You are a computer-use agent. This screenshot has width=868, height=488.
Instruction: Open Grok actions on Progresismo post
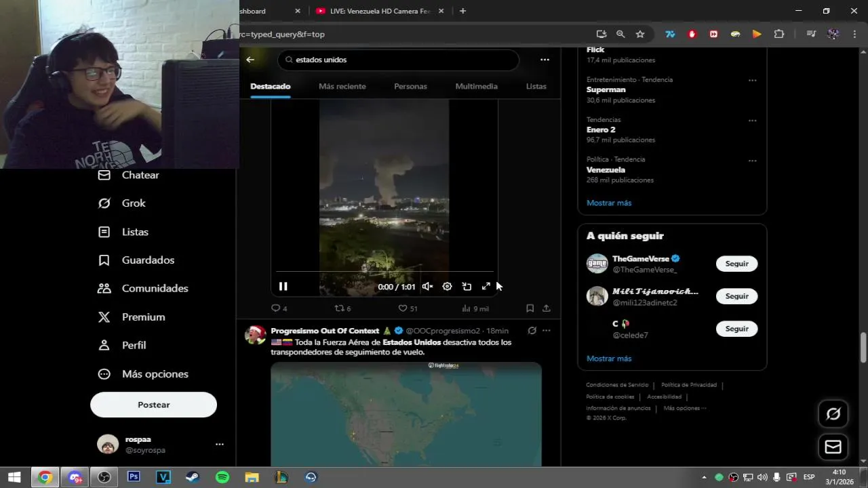pyautogui.click(x=532, y=331)
